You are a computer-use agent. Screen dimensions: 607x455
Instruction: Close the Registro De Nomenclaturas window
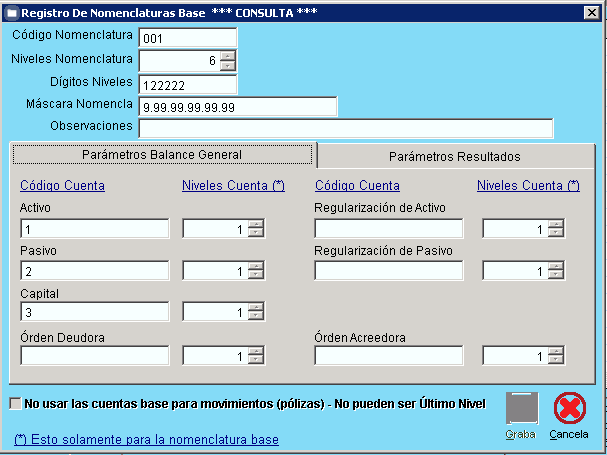pos(592,12)
